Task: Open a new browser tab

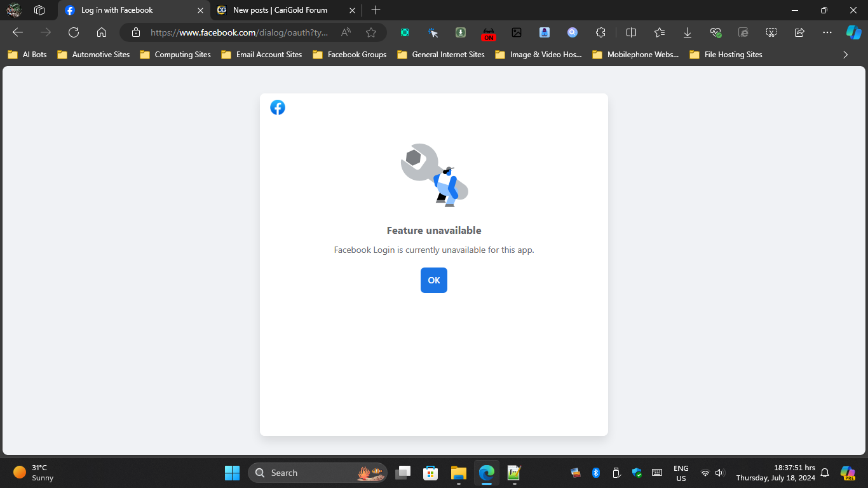Action: click(x=376, y=10)
